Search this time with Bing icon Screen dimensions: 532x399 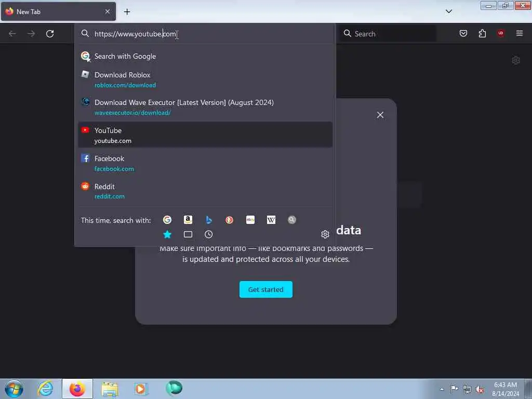coord(209,220)
